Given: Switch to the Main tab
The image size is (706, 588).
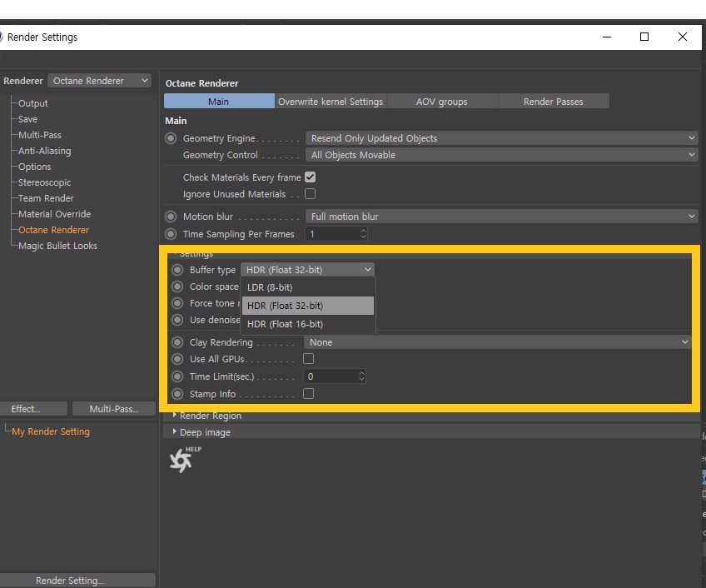Looking at the screenshot, I should coord(219,102).
